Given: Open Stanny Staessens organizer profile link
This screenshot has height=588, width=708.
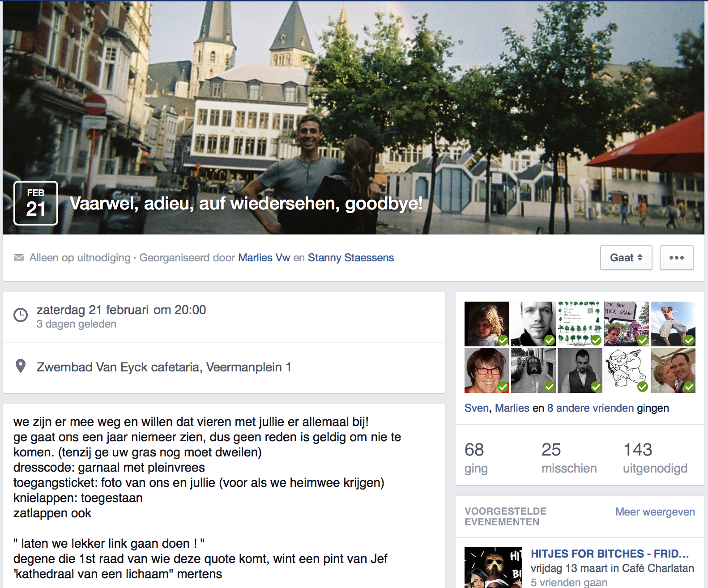Looking at the screenshot, I should [x=350, y=258].
